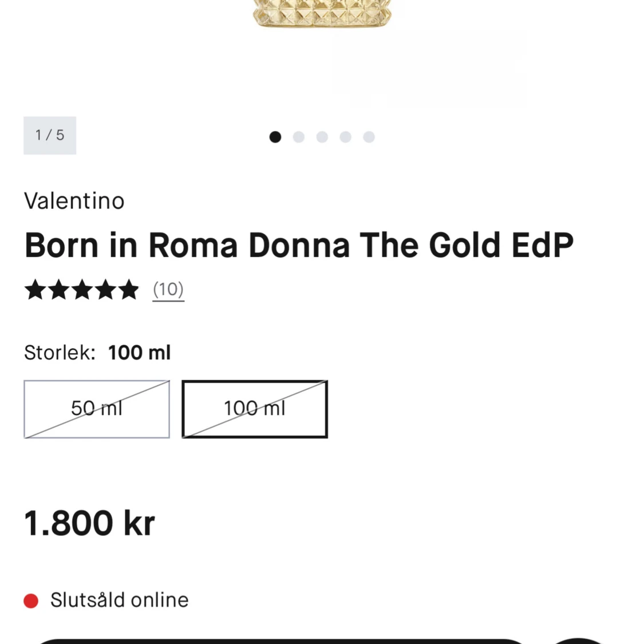The height and width of the screenshot is (644, 644).
Task: Click the product title Born in Roma Donna
Action: 299,245
